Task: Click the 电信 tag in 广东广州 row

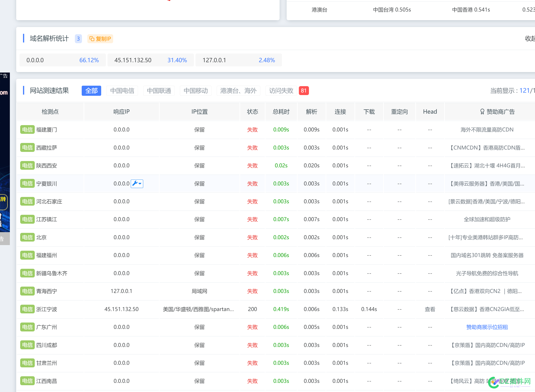Action: coord(27,327)
